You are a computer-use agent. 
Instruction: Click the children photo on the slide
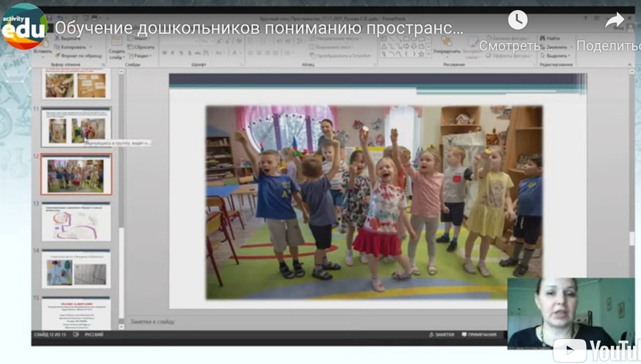click(374, 202)
